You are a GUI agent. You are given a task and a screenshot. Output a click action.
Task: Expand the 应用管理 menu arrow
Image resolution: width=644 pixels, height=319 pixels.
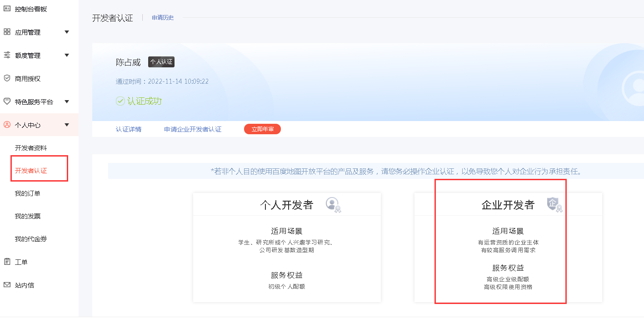pyautogui.click(x=67, y=32)
